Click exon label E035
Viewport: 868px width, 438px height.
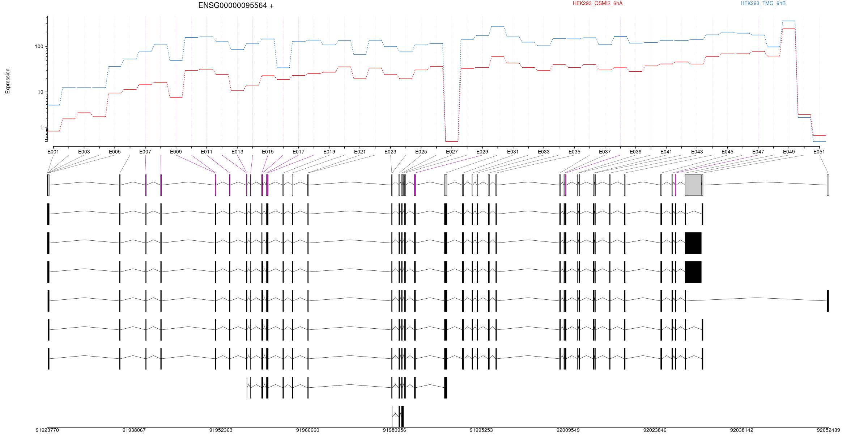point(574,152)
